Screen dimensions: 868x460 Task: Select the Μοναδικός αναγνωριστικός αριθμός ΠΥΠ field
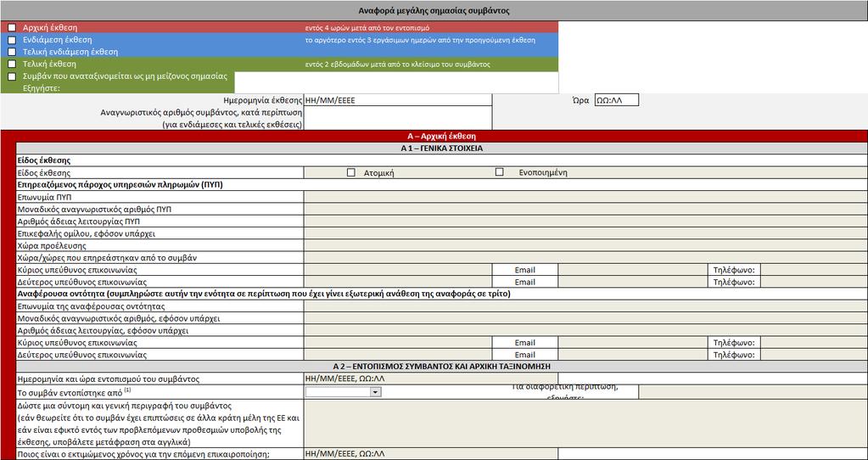click(585, 210)
